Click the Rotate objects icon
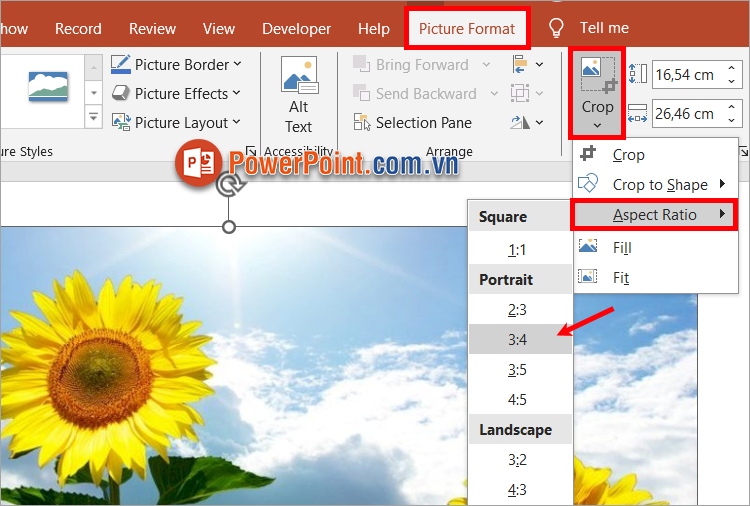The image size is (750, 506). [x=519, y=122]
